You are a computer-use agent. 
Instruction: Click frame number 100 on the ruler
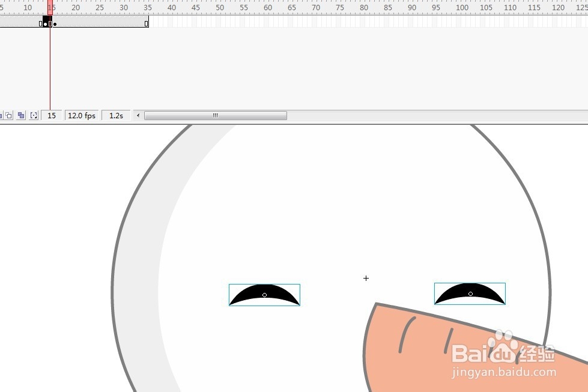(462, 7)
